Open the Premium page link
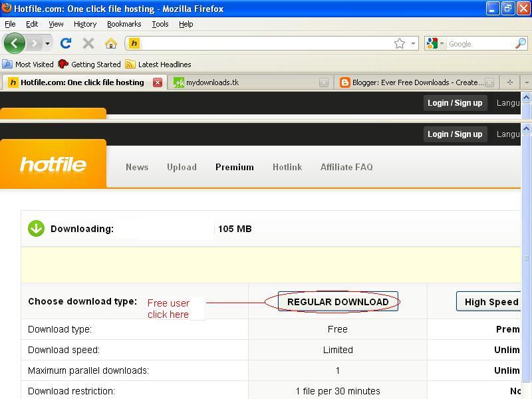Viewport: 532px width, 399px height. pyautogui.click(x=235, y=167)
